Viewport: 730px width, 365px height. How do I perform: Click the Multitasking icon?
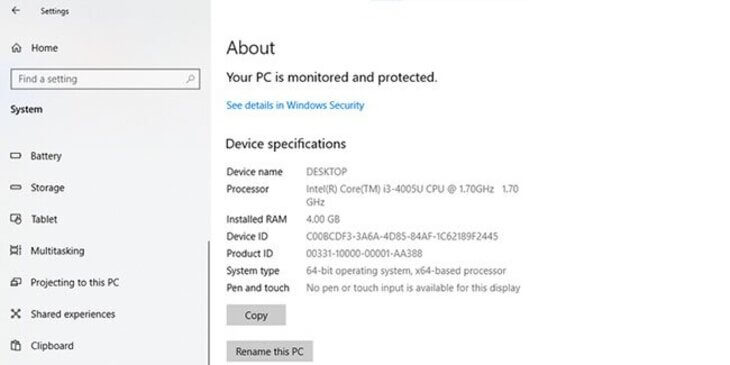coord(16,250)
